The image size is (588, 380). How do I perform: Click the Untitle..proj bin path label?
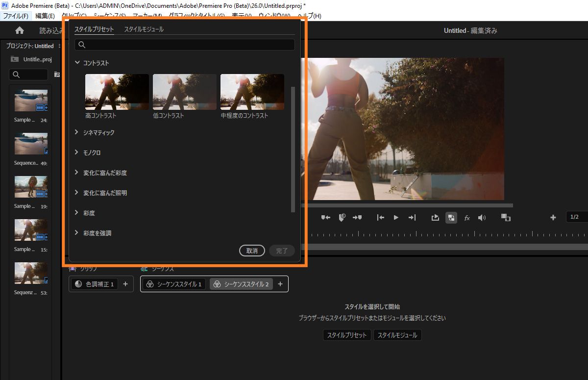click(x=38, y=59)
